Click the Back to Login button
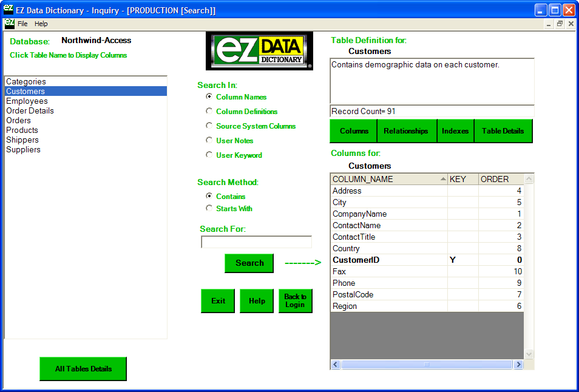This screenshot has height=392, width=579. point(296,301)
